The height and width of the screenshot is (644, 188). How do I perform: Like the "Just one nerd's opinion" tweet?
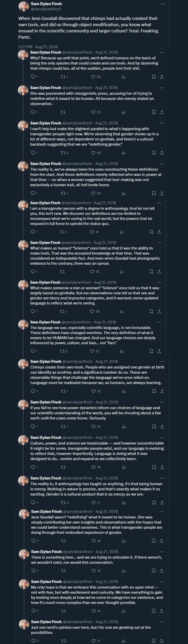(x=93, y=641)
